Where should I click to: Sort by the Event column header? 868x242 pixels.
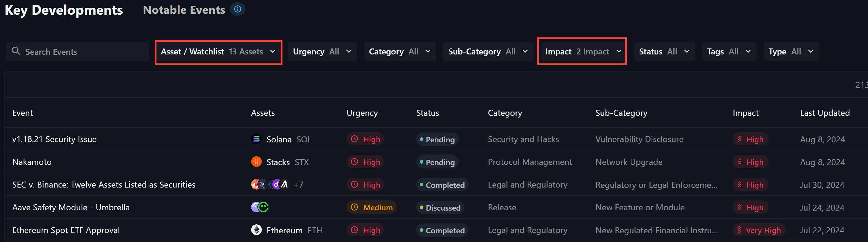point(23,113)
